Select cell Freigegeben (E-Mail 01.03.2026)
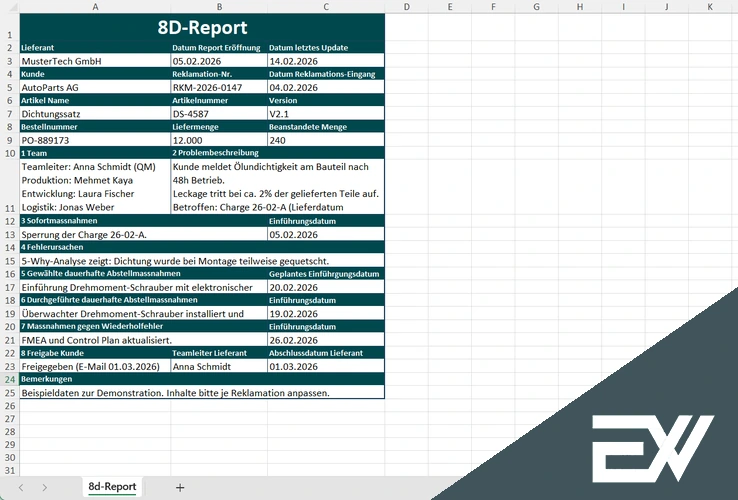This screenshot has height=500, width=738. [x=95, y=366]
